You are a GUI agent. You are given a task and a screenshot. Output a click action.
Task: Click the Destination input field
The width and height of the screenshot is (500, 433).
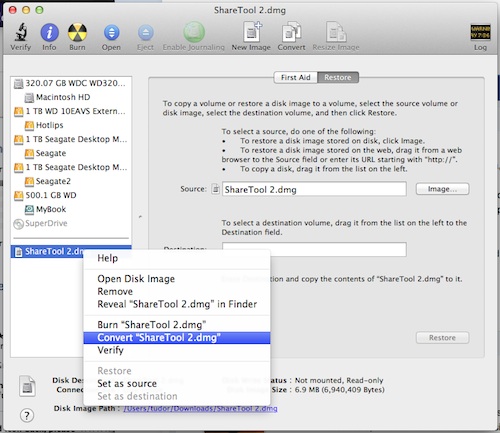point(314,249)
